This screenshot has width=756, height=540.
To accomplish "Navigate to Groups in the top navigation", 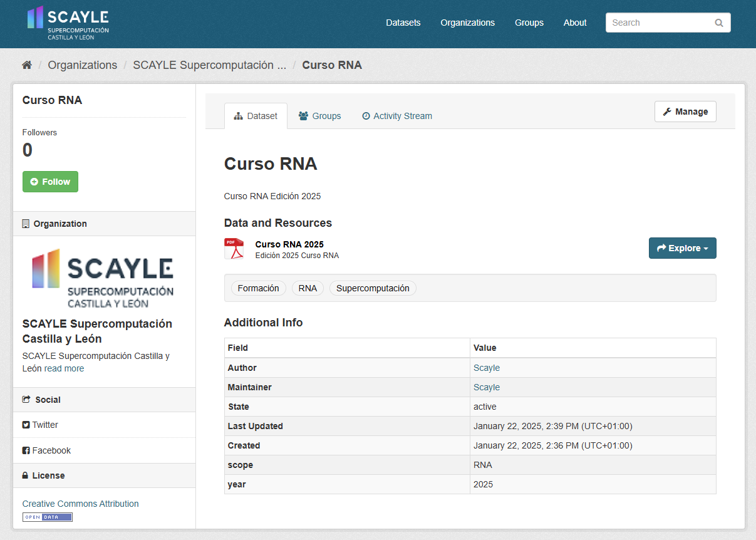I will tap(529, 23).
